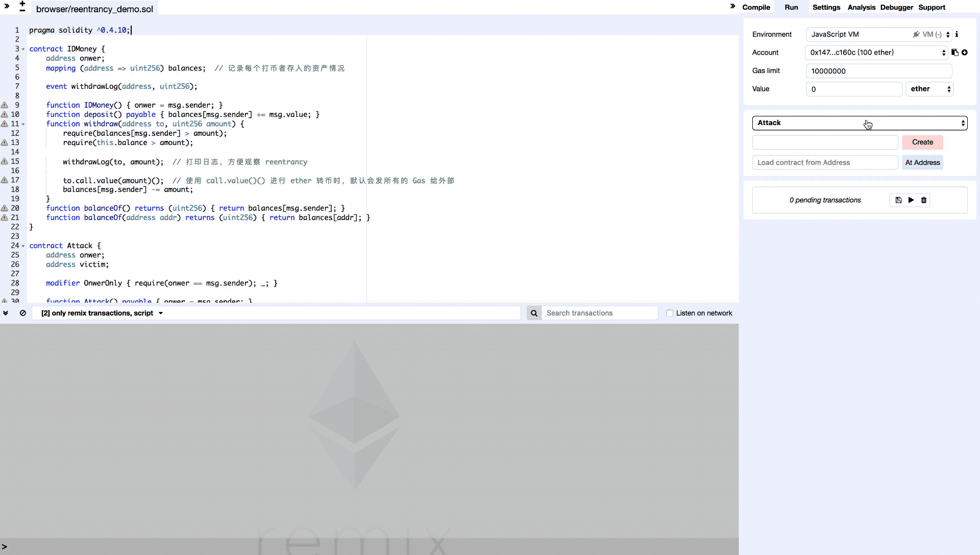Viewport: 980px width, 555px height.
Task: Collapse the terminal with the double-chevron icon
Action: tap(6, 313)
